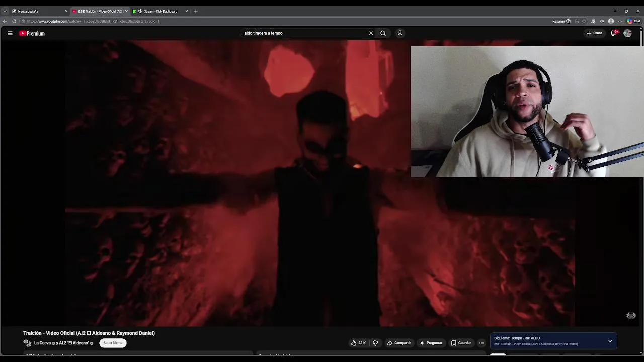This screenshot has height=362, width=644.
Task: Click the Crear create button
Action: [594, 33]
